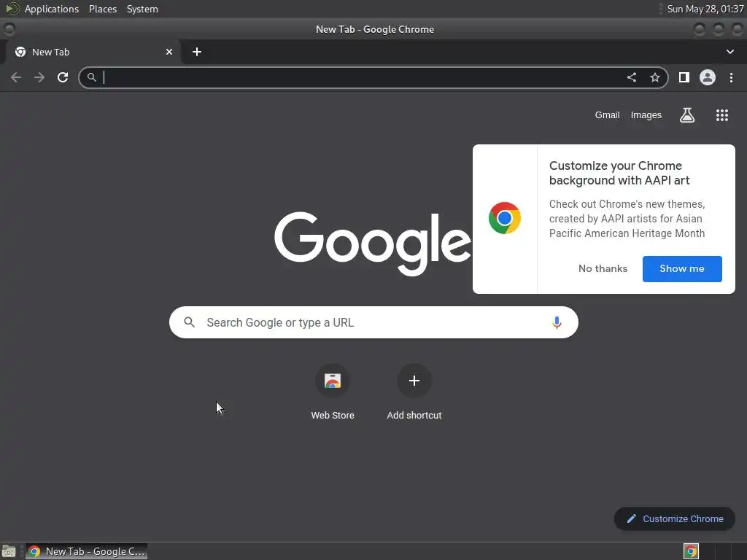Image resolution: width=747 pixels, height=560 pixels.
Task: Open the Applications menu
Action: click(x=52, y=9)
